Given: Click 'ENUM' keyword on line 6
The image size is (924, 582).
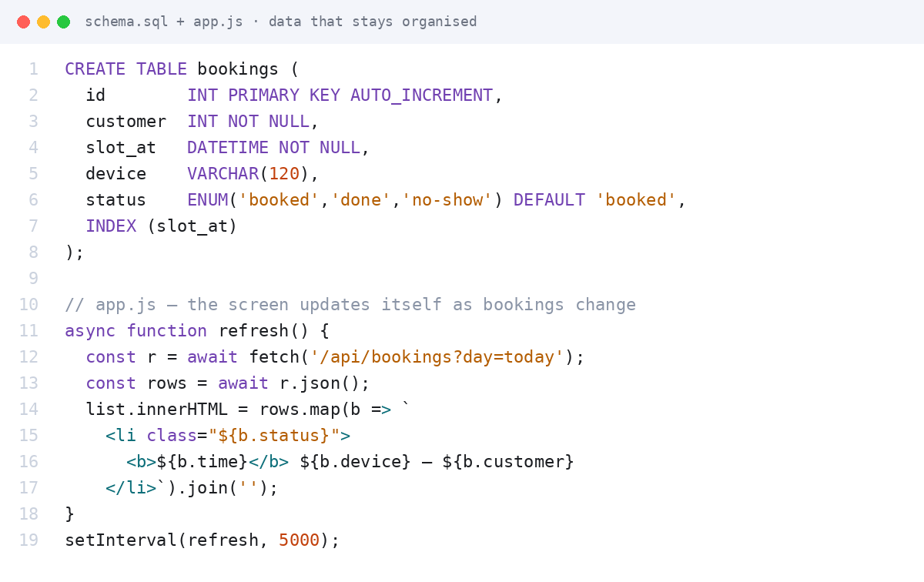Looking at the screenshot, I should point(207,200).
